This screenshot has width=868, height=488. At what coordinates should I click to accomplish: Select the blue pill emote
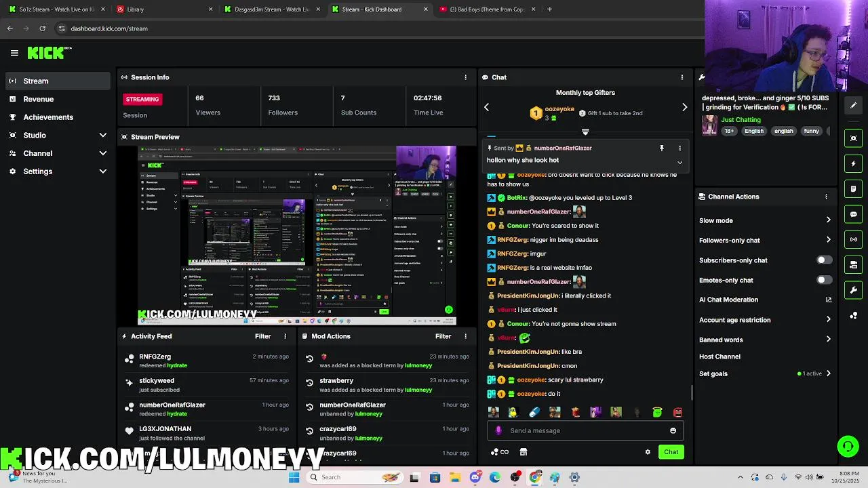(x=534, y=412)
